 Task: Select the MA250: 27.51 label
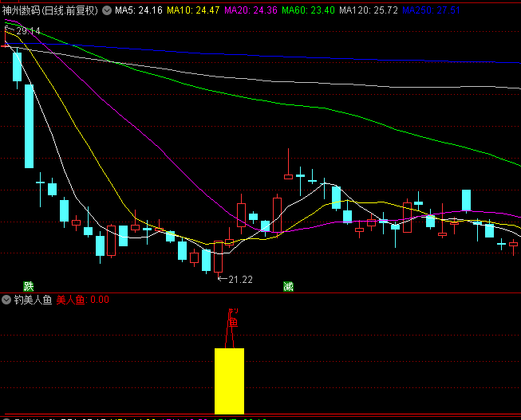tap(431, 10)
